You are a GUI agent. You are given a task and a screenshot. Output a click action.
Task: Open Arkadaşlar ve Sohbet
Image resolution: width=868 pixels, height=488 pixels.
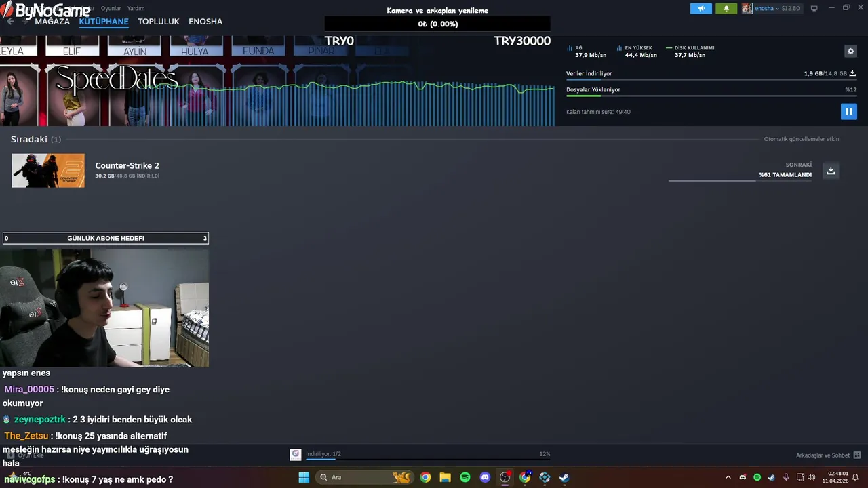(x=823, y=455)
